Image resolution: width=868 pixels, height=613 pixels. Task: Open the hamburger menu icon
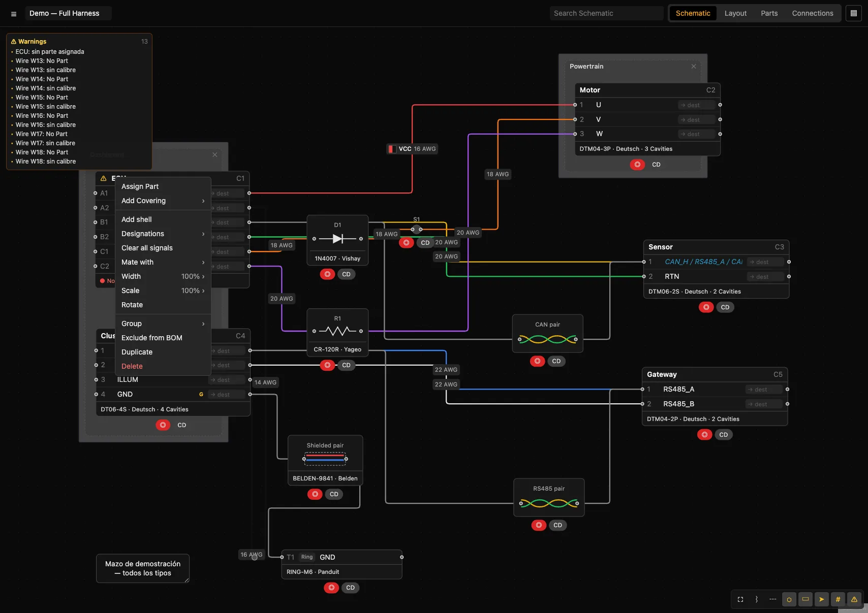tap(14, 14)
